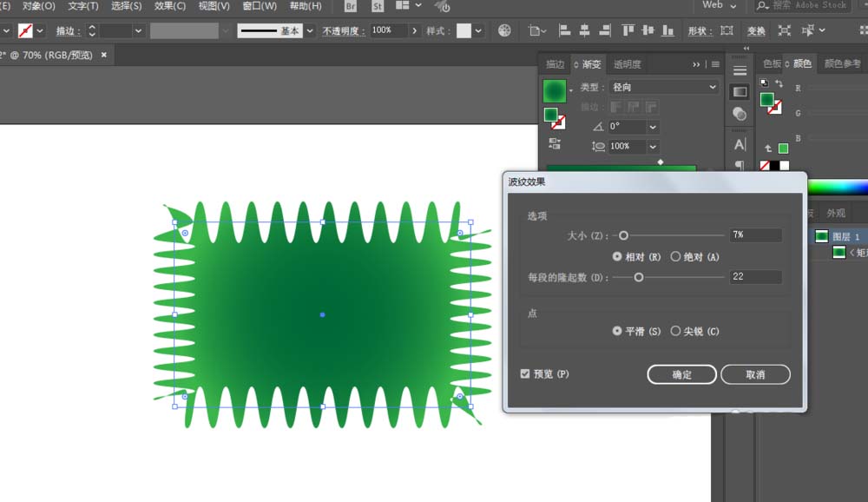The height and width of the screenshot is (502, 868).
Task: Click the Adobe Stock (St) icon
Action: pos(378,6)
